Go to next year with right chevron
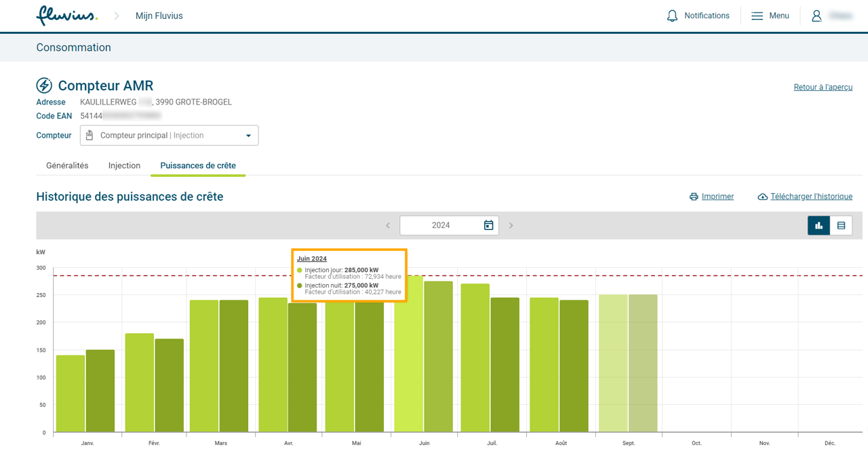This screenshot has height=451, width=868. click(511, 225)
